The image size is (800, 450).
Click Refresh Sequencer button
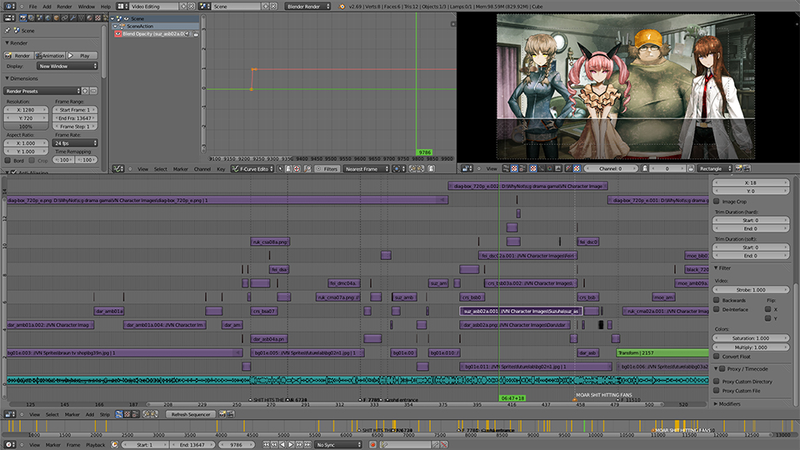pyautogui.click(x=191, y=414)
